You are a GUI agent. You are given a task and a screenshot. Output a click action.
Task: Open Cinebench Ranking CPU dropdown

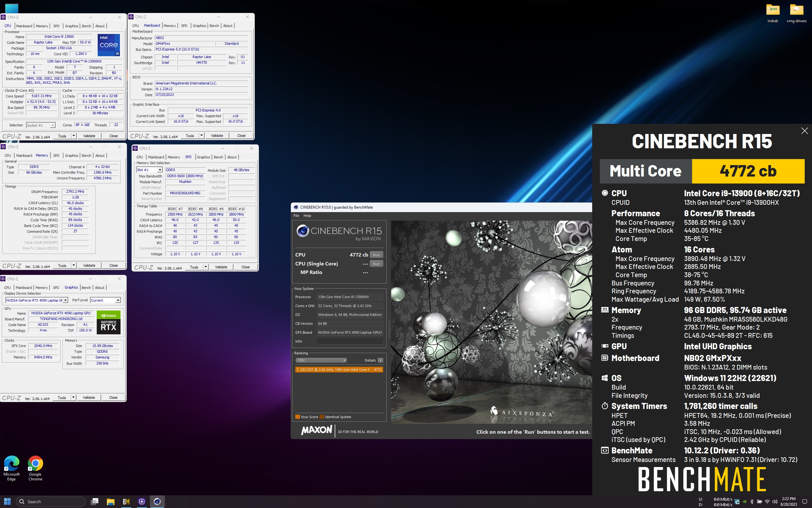(321, 360)
